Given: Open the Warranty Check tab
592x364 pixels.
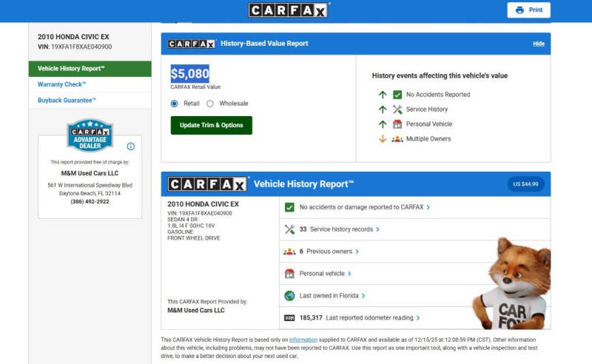Looking at the screenshot, I should 62,84.
